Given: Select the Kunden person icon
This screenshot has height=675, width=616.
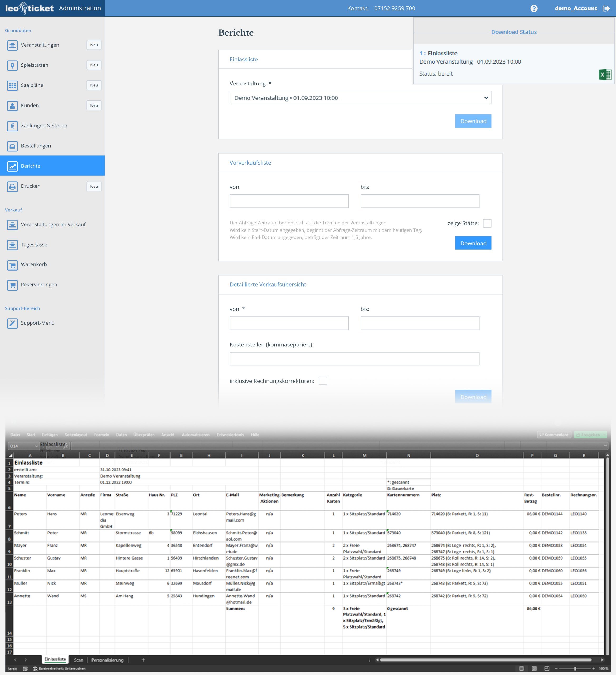Looking at the screenshot, I should pyautogui.click(x=12, y=106).
